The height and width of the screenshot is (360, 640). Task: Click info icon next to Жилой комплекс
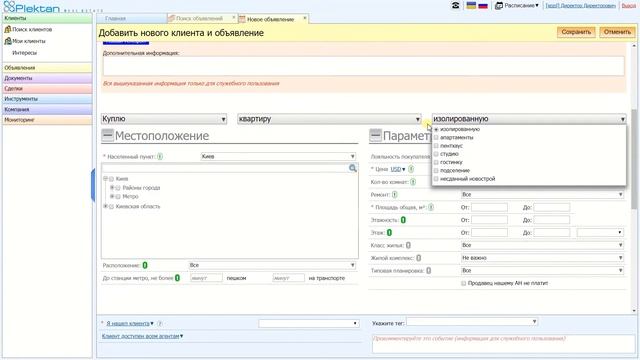coord(419,258)
